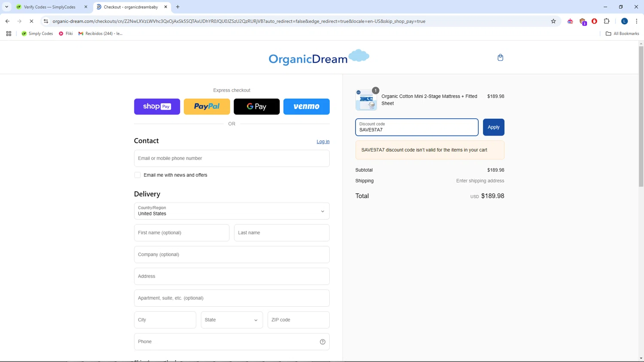Screen dimensions: 644x362
Task: Pay with PayPal button
Action: click(x=207, y=106)
